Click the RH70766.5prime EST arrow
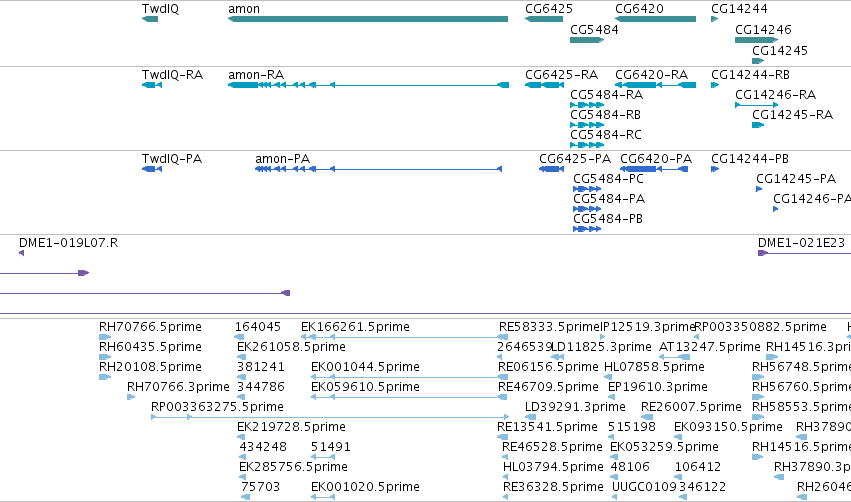Screen dimensions: 851x502 tap(105, 337)
